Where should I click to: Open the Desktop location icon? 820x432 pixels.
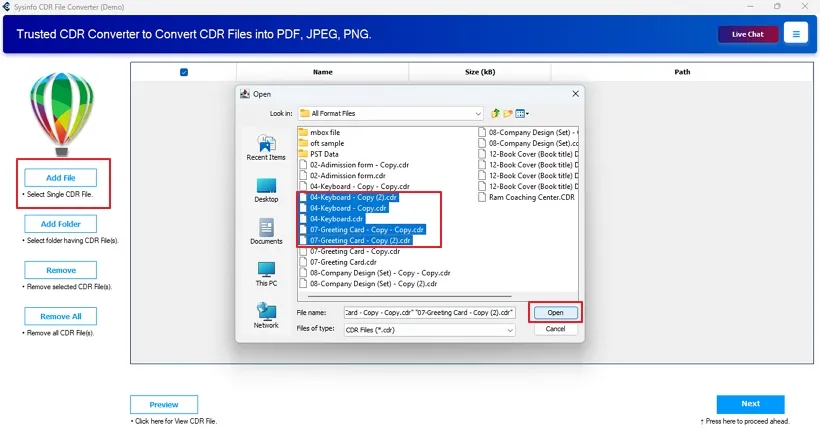click(x=266, y=187)
